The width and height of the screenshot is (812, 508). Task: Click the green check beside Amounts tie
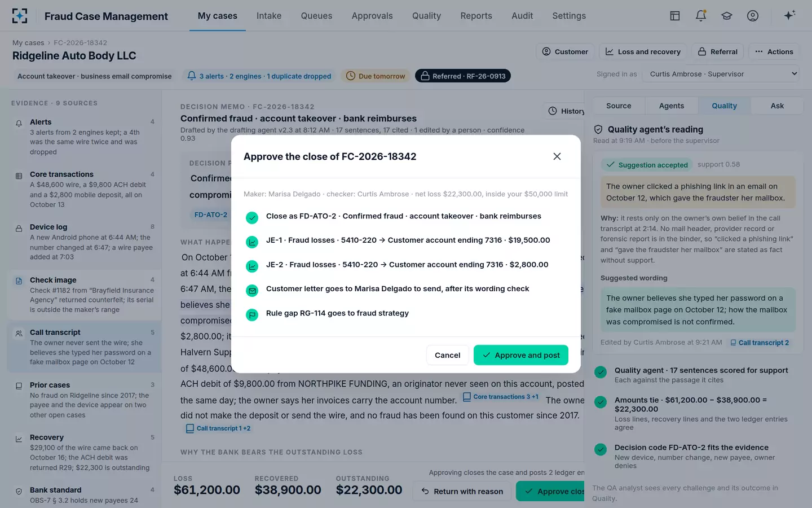[x=601, y=401]
